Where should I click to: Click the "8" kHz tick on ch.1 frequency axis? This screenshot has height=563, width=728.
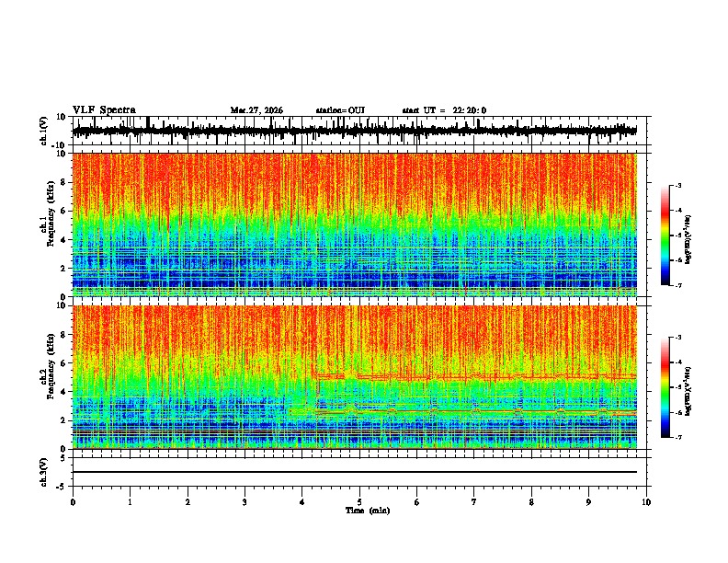pyautogui.click(x=63, y=182)
